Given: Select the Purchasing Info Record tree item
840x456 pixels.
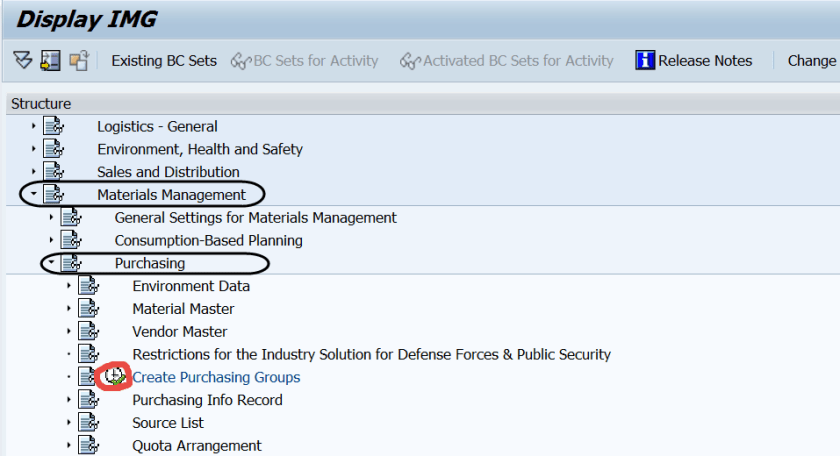Looking at the screenshot, I should [207, 400].
